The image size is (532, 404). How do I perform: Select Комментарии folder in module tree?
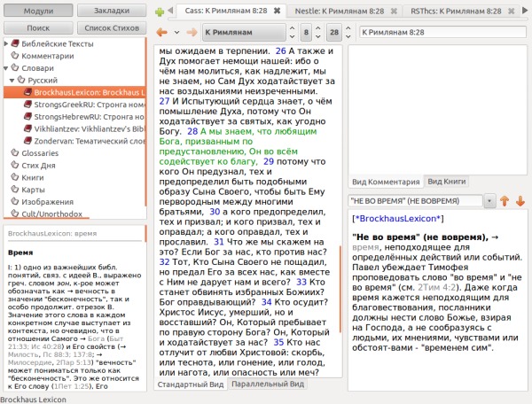coord(48,56)
